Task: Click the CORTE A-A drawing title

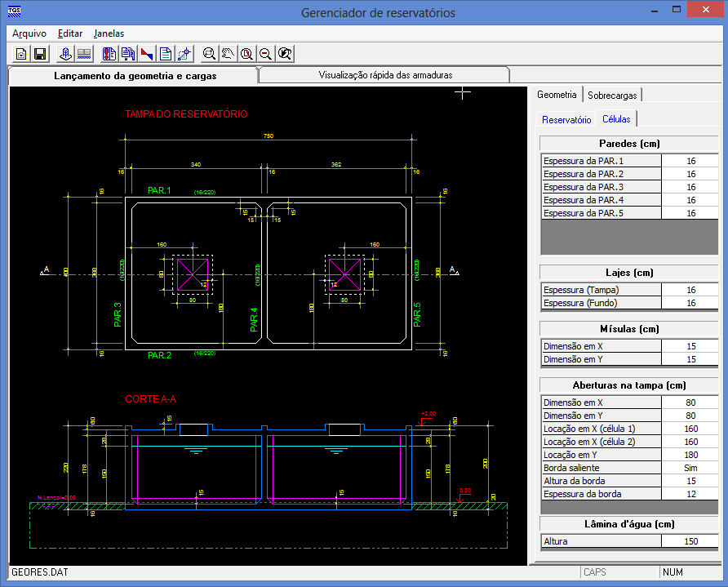Action: (x=150, y=399)
